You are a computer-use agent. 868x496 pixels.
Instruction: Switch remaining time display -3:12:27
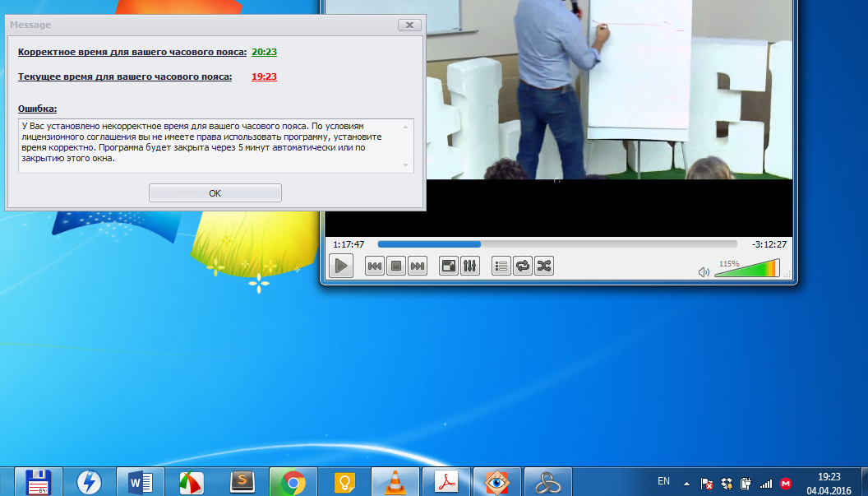click(769, 244)
